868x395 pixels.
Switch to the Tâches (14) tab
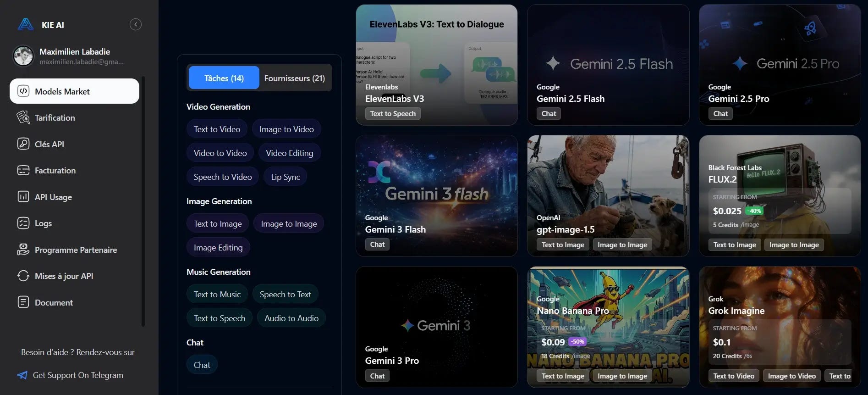pos(224,78)
